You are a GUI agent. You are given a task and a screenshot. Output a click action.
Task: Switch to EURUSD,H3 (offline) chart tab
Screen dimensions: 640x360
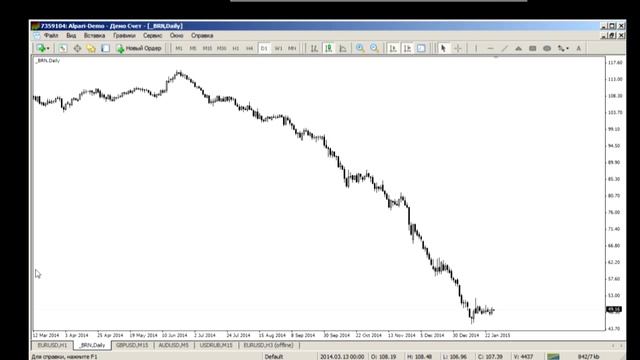point(268,345)
